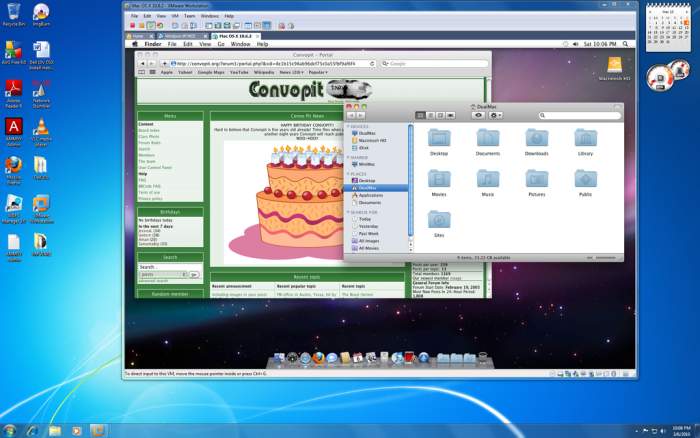Expand the Popular bookmarks dropdown in Safari
This screenshot has height=438, width=700.
pos(318,72)
